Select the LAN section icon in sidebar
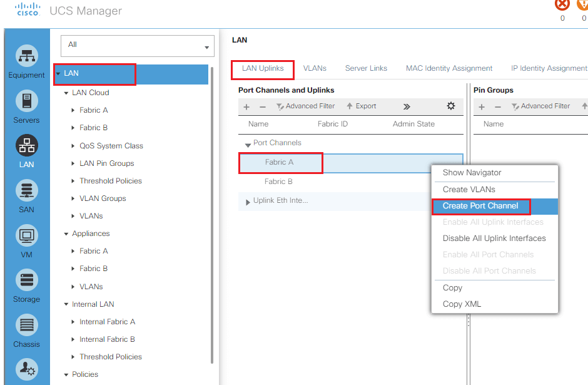The width and height of the screenshot is (588, 385). coord(27,146)
